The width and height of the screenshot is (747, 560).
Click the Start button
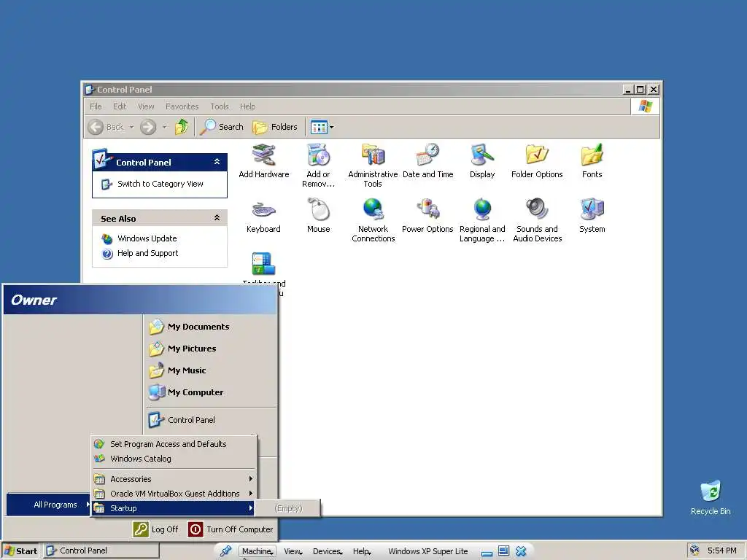coord(20,551)
